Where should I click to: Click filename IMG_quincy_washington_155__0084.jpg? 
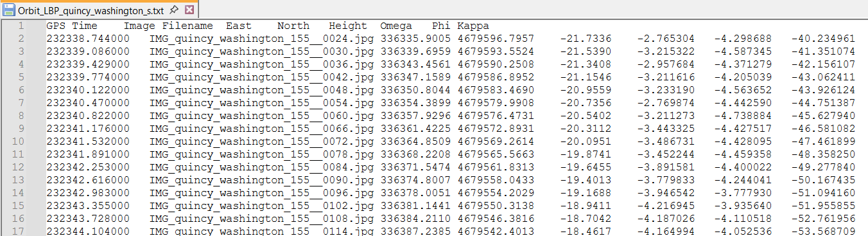click(x=261, y=167)
